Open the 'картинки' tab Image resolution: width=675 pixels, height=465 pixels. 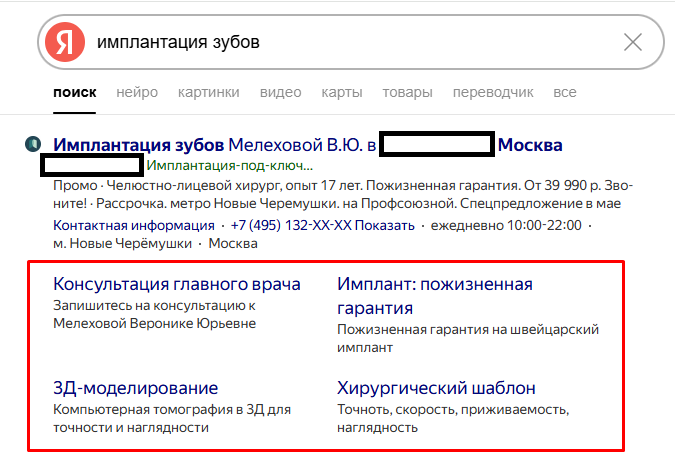coord(209,92)
